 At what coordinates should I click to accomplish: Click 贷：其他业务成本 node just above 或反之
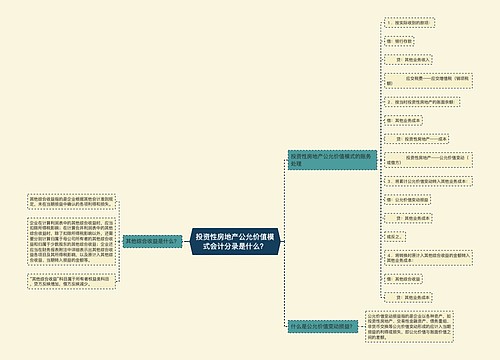(408, 218)
